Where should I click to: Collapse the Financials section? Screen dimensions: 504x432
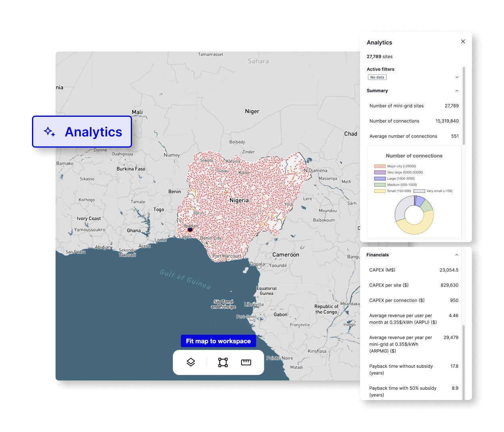(x=457, y=255)
